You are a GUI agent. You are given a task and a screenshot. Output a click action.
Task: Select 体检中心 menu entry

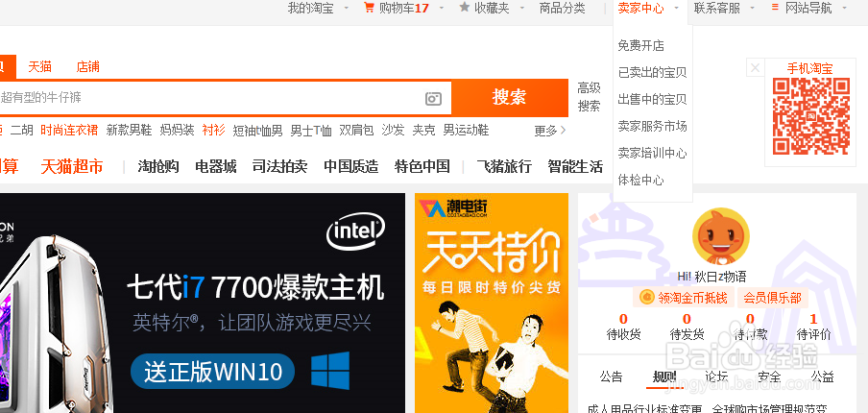coord(641,180)
